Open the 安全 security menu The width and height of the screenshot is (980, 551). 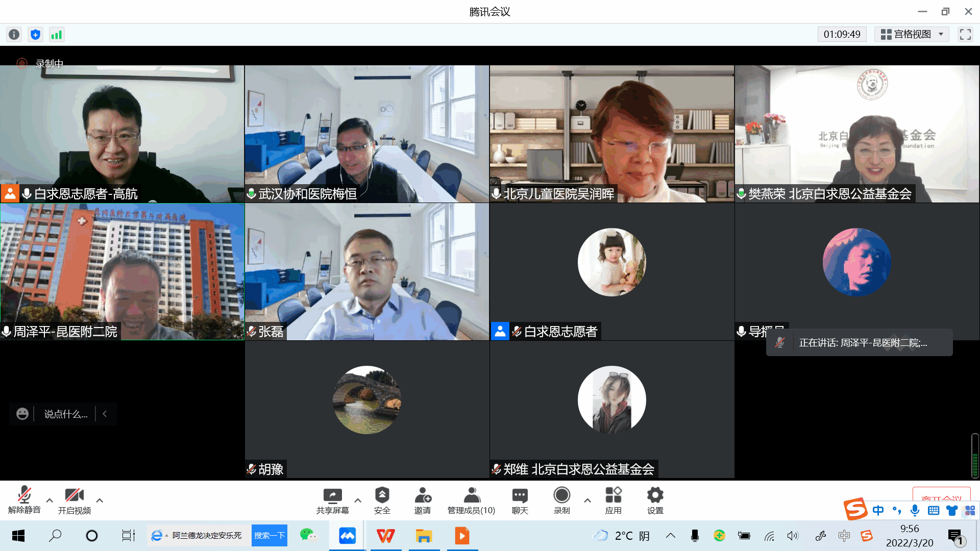tap(382, 500)
